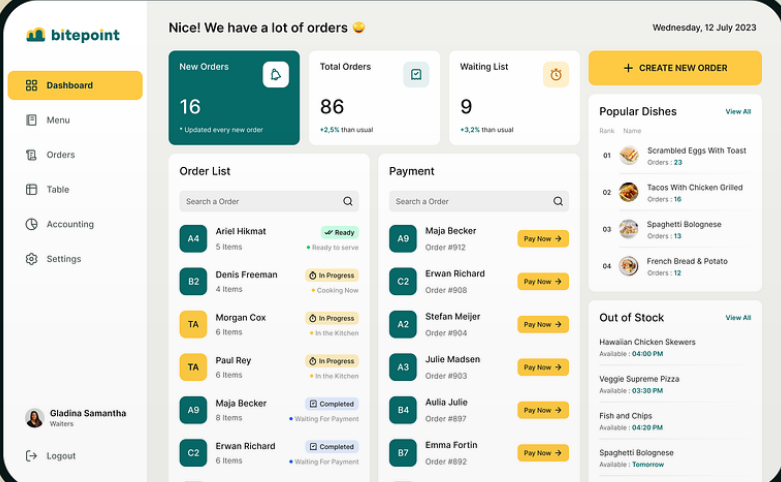781x482 pixels.
Task: Click the timer icon on Waiting List card
Action: point(556,74)
